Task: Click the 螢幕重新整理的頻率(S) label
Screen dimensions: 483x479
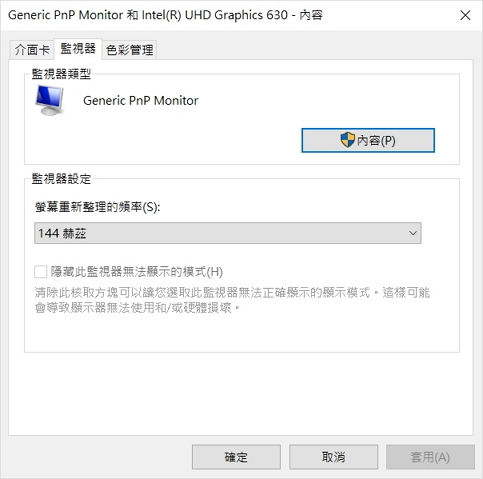Action: click(x=98, y=207)
